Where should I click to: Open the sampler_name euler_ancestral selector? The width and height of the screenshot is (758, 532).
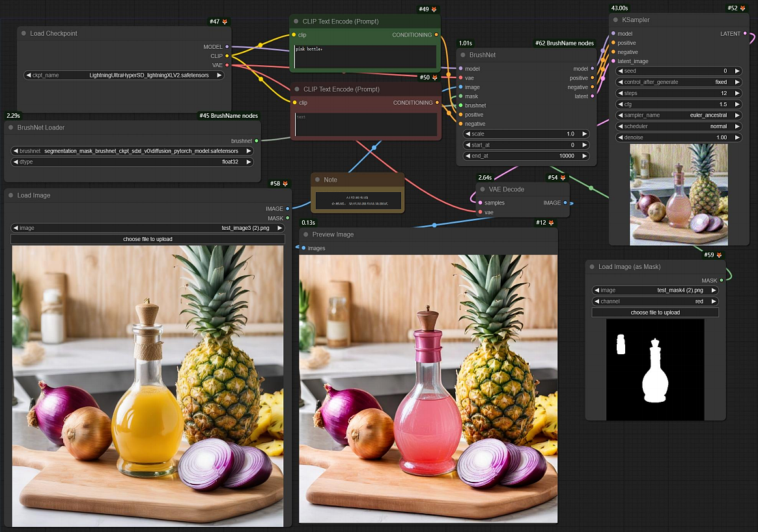tap(679, 115)
